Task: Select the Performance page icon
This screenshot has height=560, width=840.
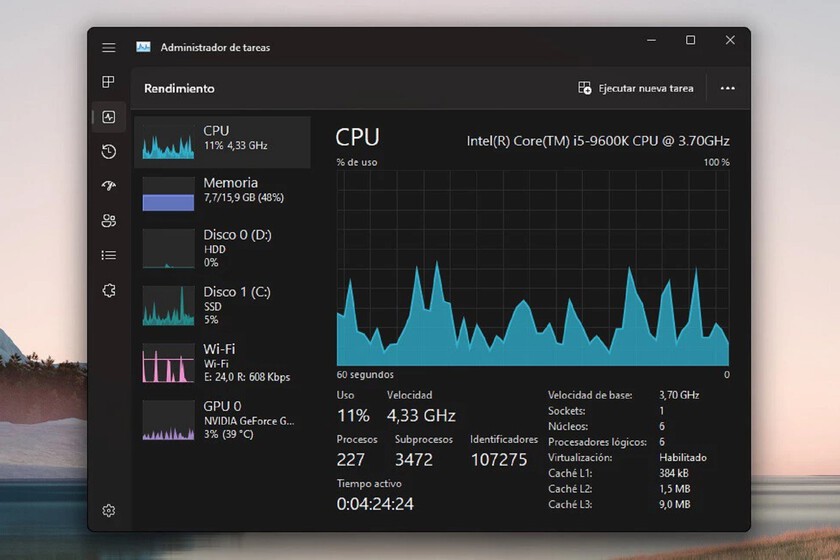Action: (x=109, y=117)
